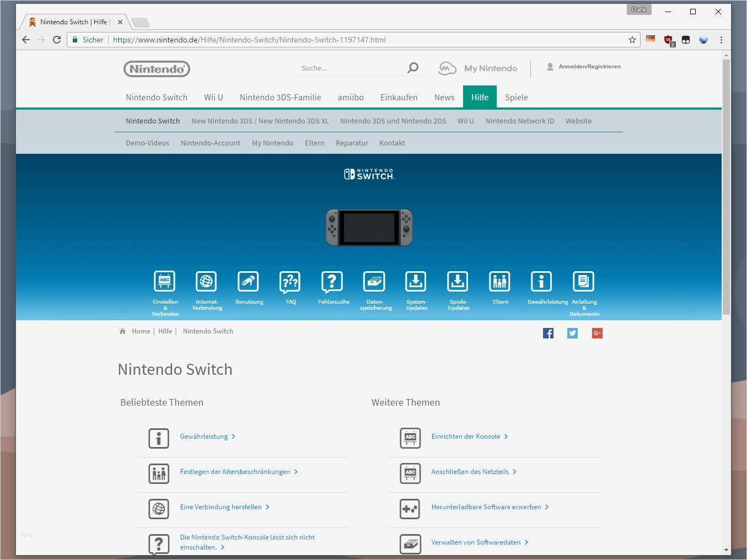Share page on Facebook

548,333
